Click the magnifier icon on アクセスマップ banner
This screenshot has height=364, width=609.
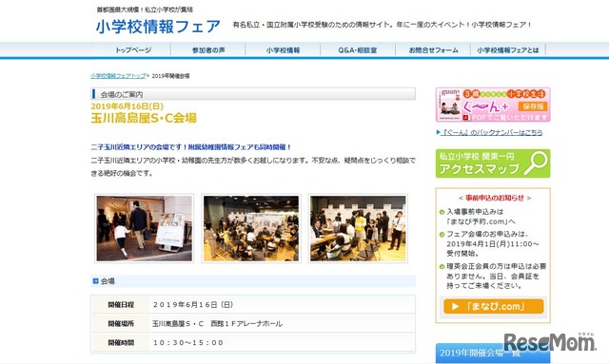(x=536, y=163)
